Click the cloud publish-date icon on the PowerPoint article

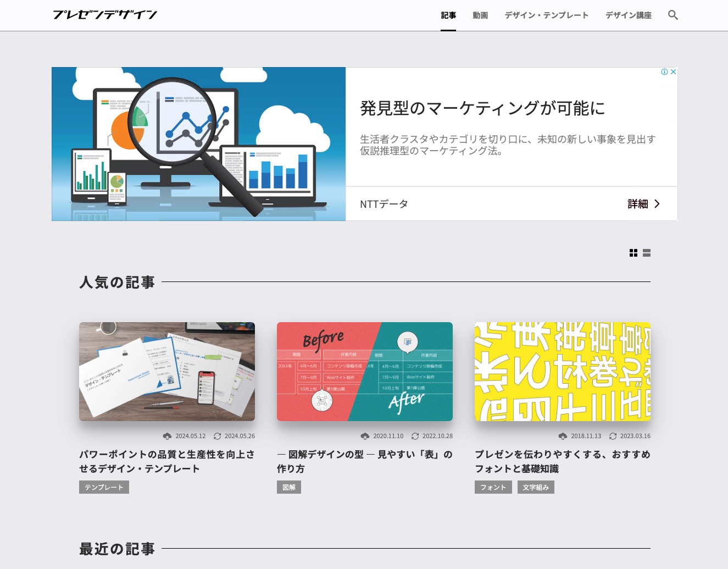pyautogui.click(x=168, y=436)
